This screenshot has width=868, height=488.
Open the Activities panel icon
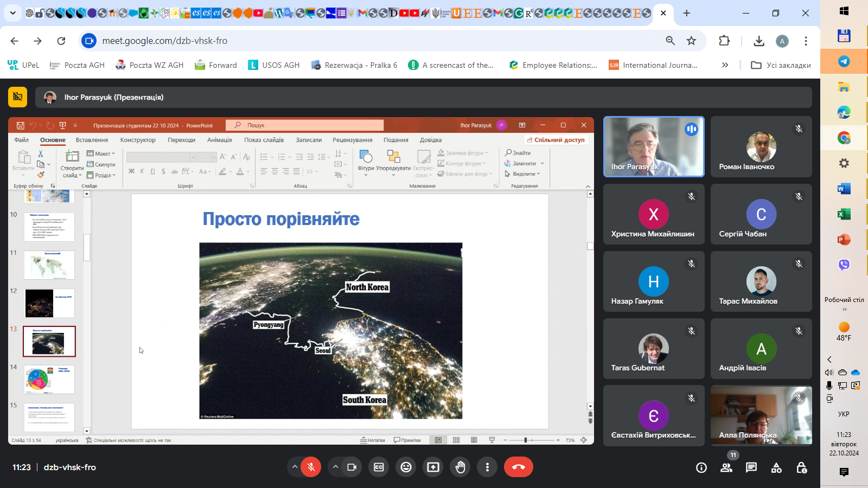(x=776, y=467)
